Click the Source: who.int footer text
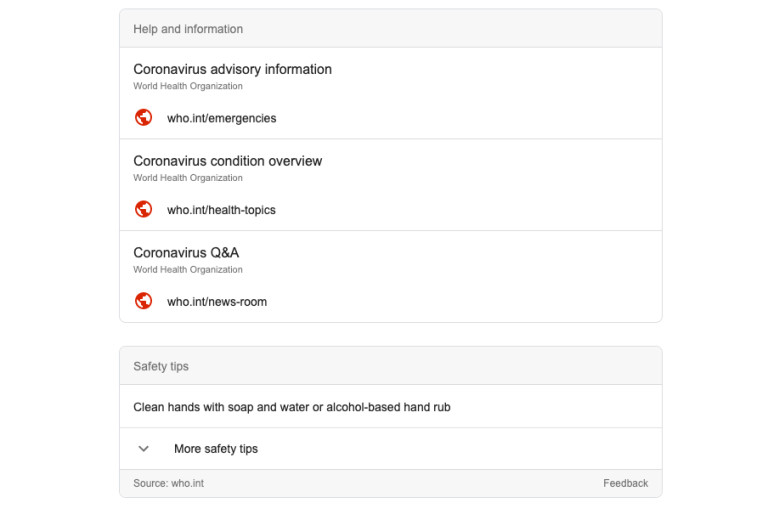 pos(168,483)
